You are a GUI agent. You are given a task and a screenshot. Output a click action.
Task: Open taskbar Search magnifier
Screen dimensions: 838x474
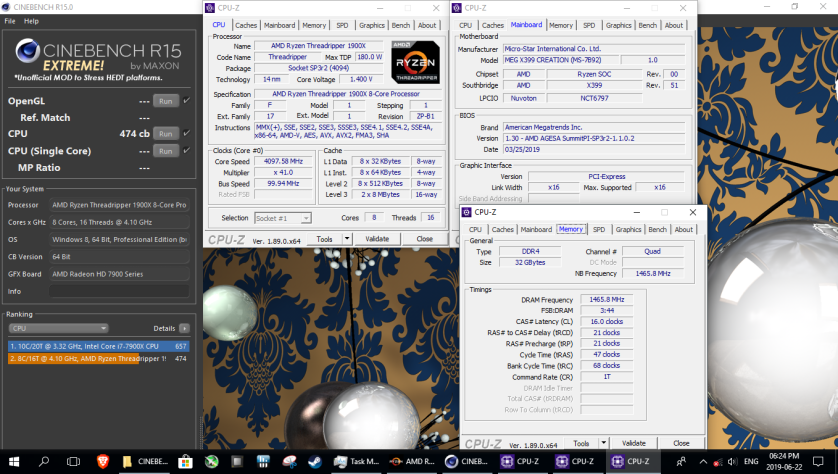pos(44,461)
